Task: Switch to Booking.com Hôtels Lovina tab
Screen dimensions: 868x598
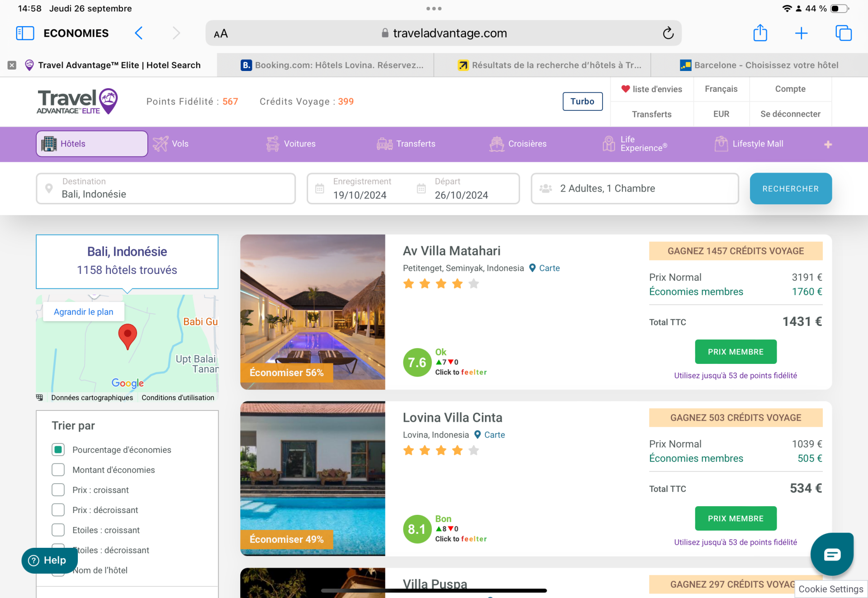Action: click(x=326, y=65)
